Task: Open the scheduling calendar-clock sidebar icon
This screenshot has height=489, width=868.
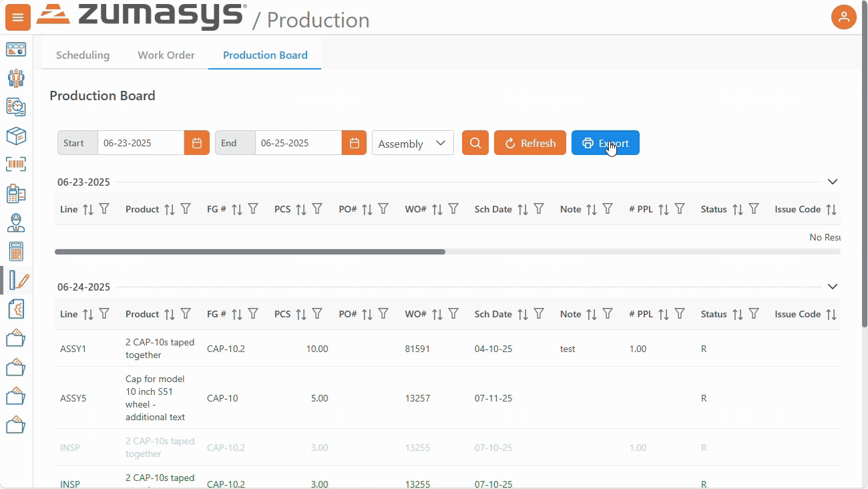Action: coord(16,106)
